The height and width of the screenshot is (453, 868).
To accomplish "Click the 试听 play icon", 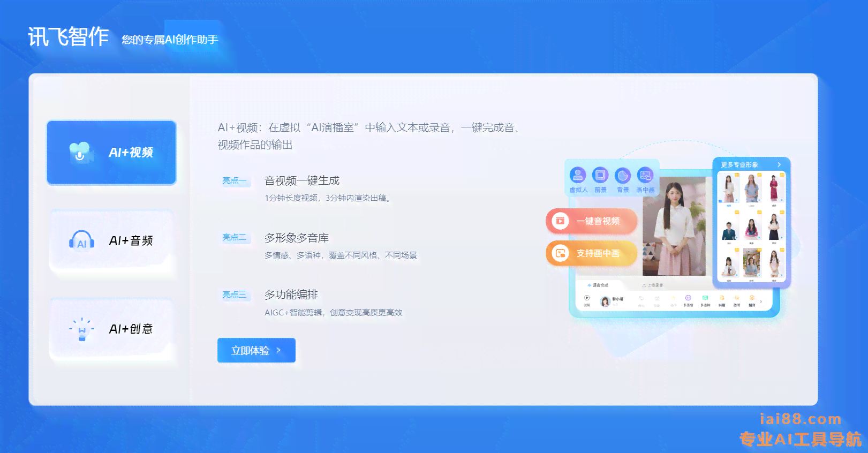I will pyautogui.click(x=587, y=298).
